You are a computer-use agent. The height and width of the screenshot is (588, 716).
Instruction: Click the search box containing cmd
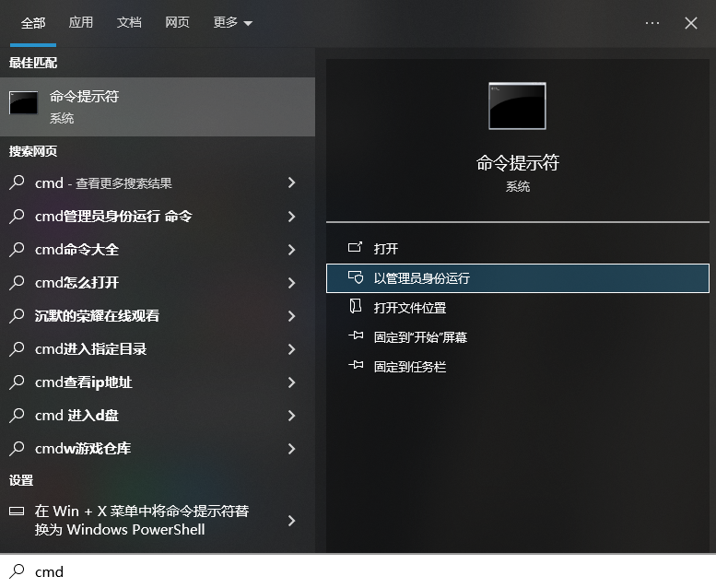pos(358,571)
